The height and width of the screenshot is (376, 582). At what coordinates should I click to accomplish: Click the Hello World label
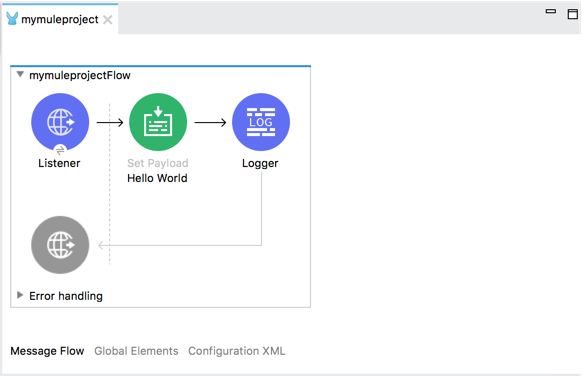(x=157, y=178)
